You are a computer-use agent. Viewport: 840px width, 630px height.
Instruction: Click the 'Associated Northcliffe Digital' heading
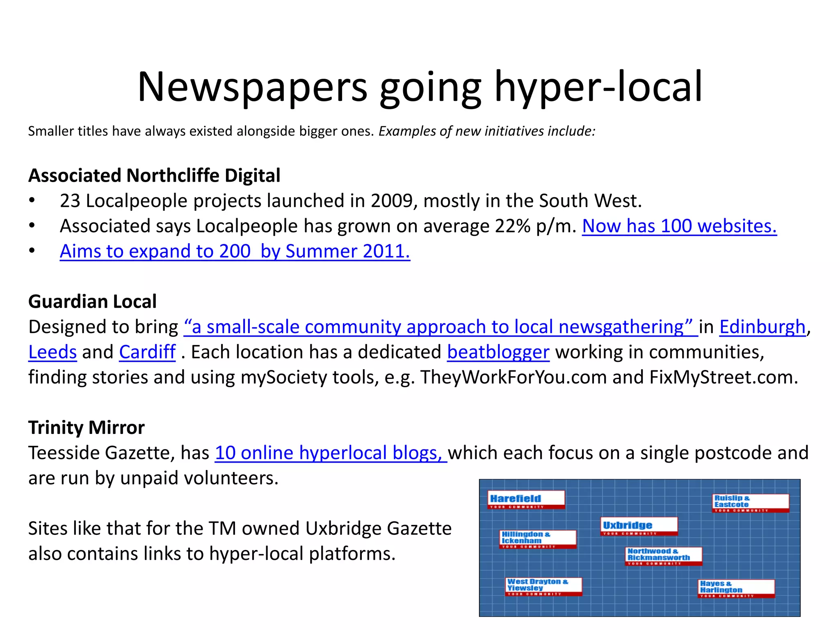[x=154, y=176]
